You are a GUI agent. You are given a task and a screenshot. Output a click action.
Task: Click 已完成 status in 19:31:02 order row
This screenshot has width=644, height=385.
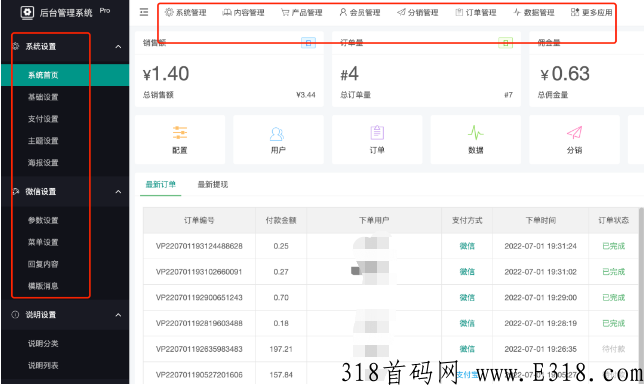click(613, 272)
